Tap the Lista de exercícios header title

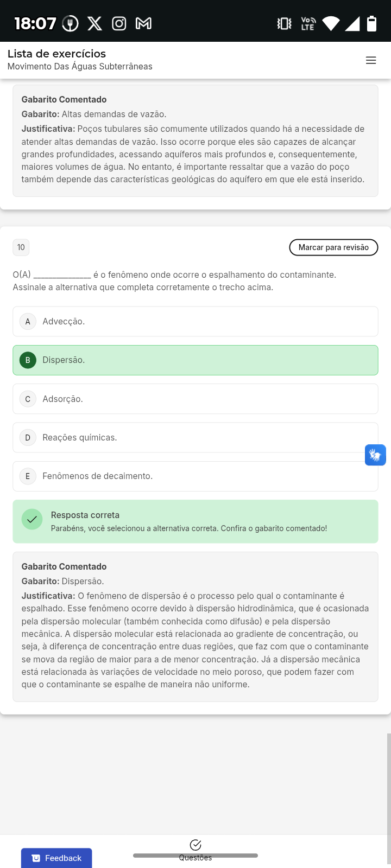[x=56, y=54]
